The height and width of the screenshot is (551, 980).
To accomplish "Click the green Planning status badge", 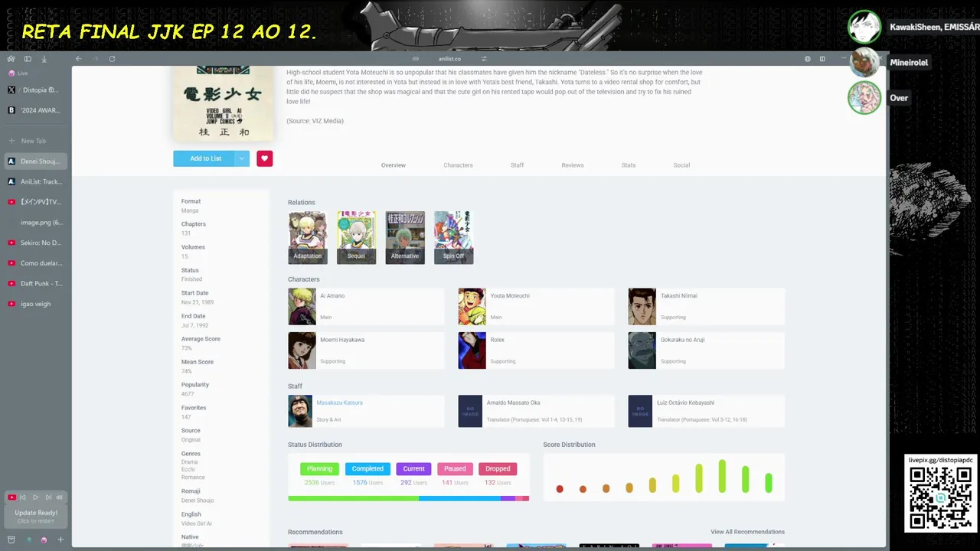I will pyautogui.click(x=319, y=468).
